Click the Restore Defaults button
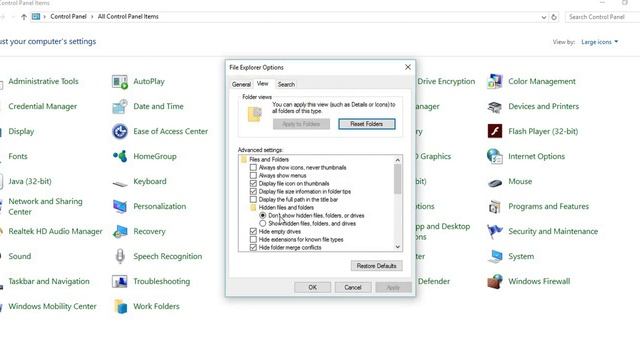The image size is (640, 360). (x=376, y=266)
